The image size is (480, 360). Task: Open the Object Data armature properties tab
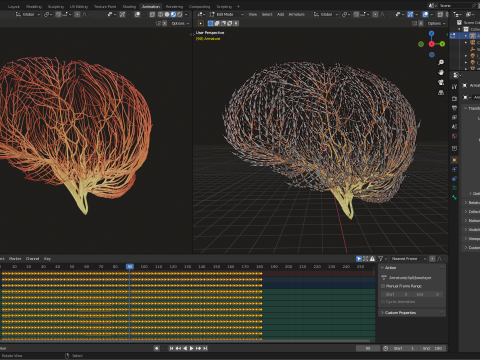(x=454, y=188)
